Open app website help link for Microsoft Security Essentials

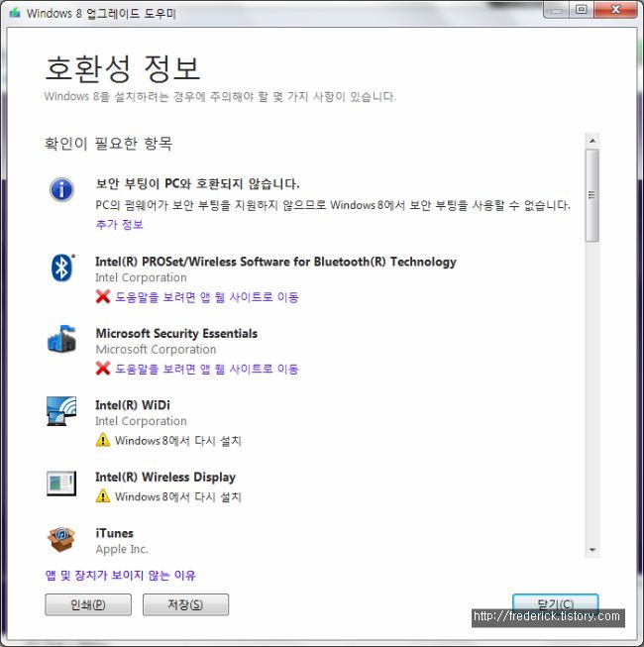pyautogui.click(x=207, y=369)
